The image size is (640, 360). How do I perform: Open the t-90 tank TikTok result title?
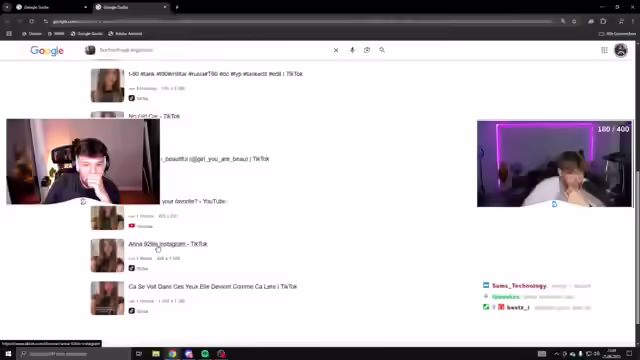(x=216, y=74)
